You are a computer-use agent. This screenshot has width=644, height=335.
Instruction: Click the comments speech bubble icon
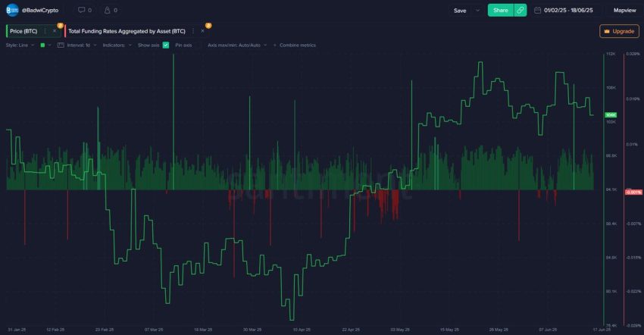pos(81,10)
